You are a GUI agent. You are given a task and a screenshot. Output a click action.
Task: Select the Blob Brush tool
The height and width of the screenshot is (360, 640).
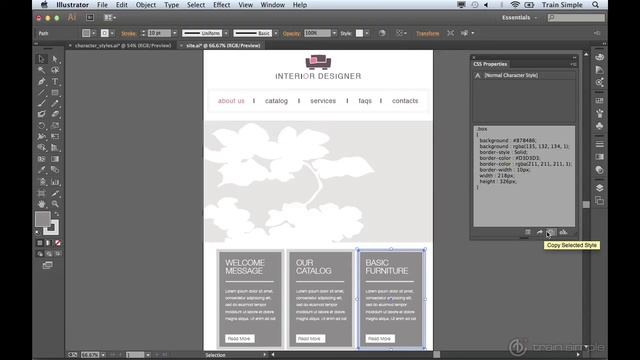click(x=41, y=115)
